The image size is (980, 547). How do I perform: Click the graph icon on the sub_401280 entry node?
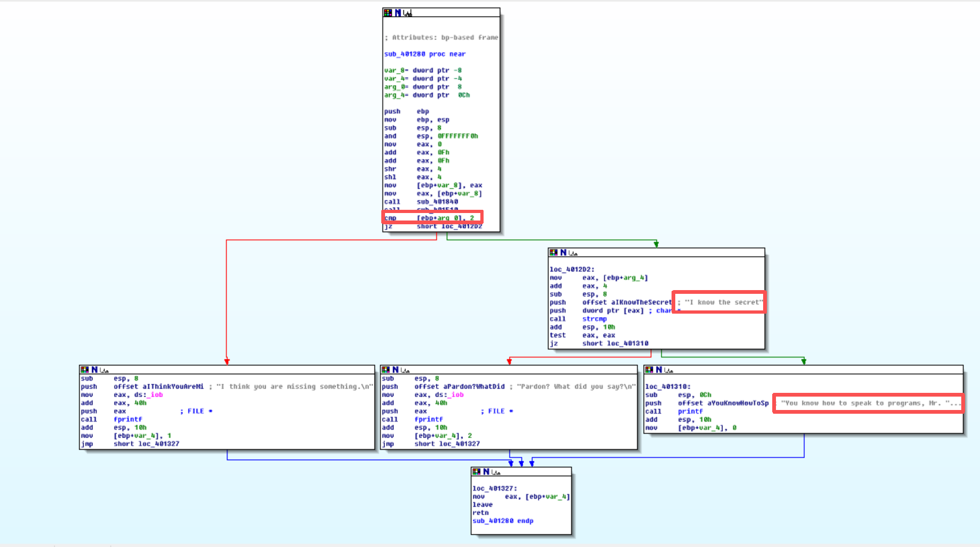[x=408, y=13]
